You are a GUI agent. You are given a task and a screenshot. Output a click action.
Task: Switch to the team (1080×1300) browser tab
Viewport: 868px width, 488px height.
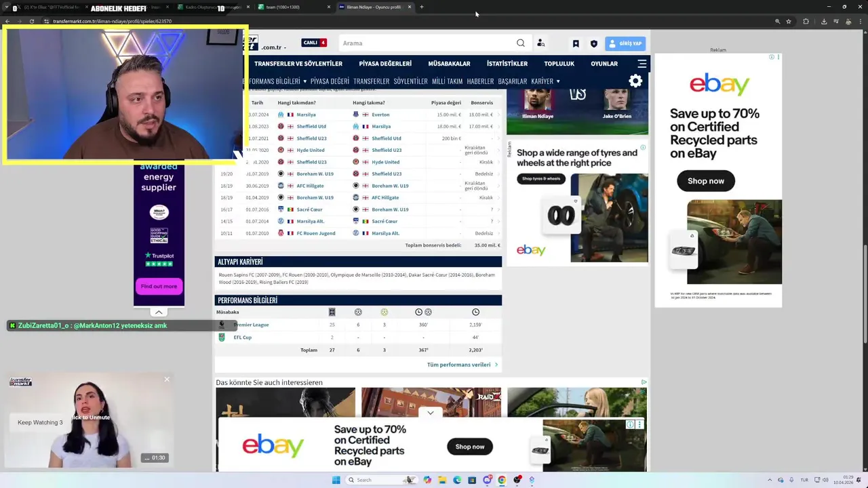pyautogui.click(x=294, y=7)
